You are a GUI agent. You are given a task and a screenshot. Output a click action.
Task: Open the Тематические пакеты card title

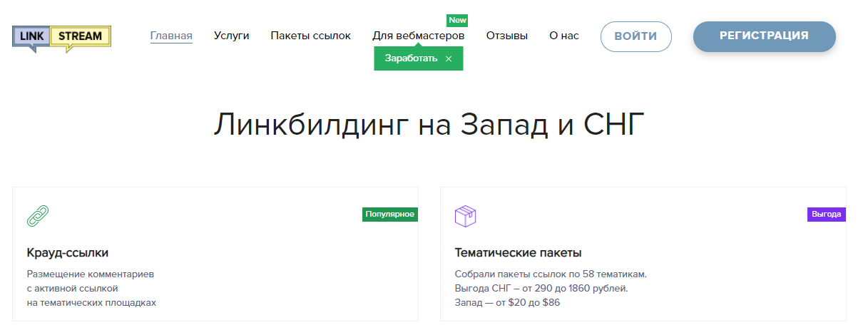(x=518, y=253)
